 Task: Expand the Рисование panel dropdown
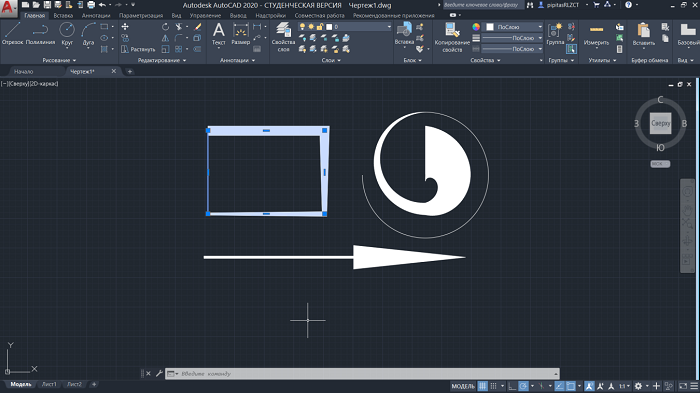59,60
